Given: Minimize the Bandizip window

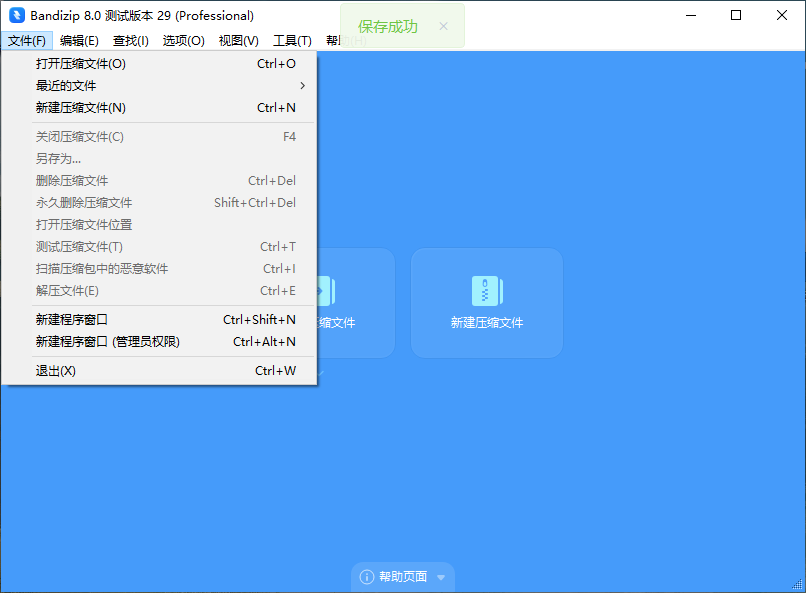Looking at the screenshot, I should [x=691, y=15].
